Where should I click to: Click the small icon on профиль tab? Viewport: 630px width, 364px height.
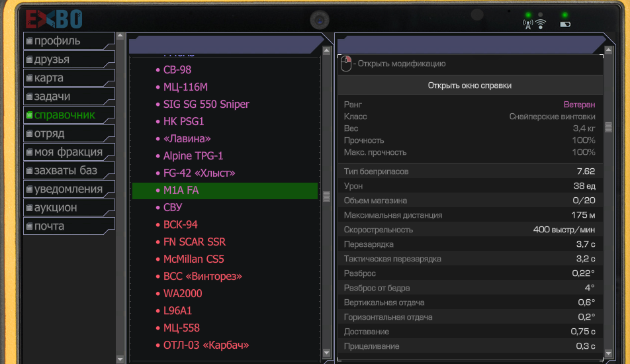29,40
